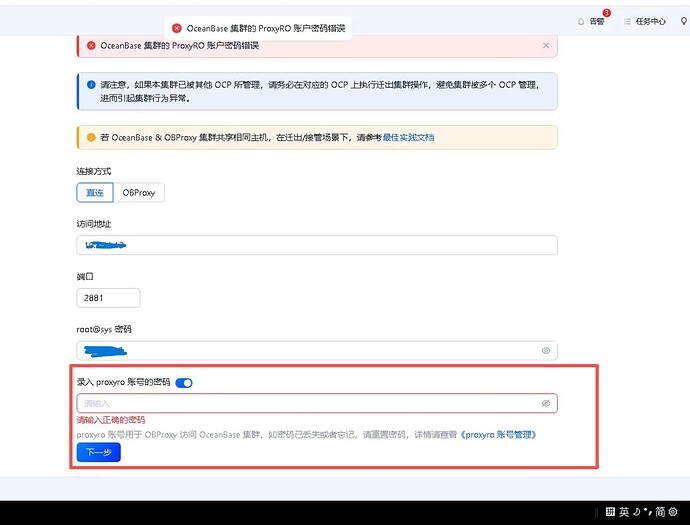690x525 pixels.
Task: Click the lightbulb icon in top bar
Action: point(684,21)
